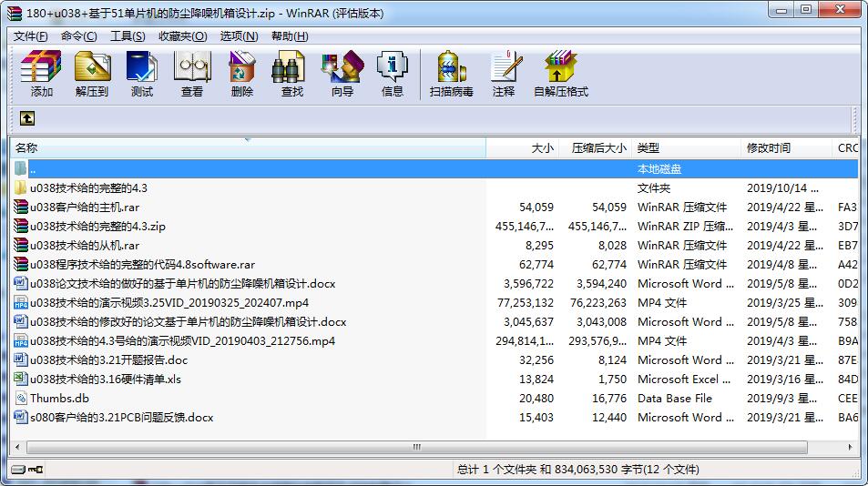
Task: Open the Options (选项) menu
Action: pos(239,35)
